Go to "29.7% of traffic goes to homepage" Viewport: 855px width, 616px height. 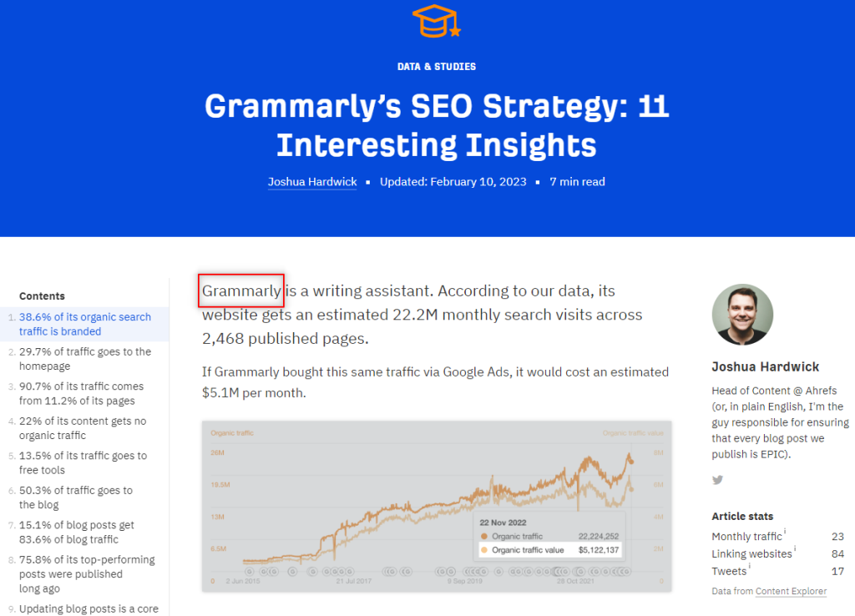85,359
